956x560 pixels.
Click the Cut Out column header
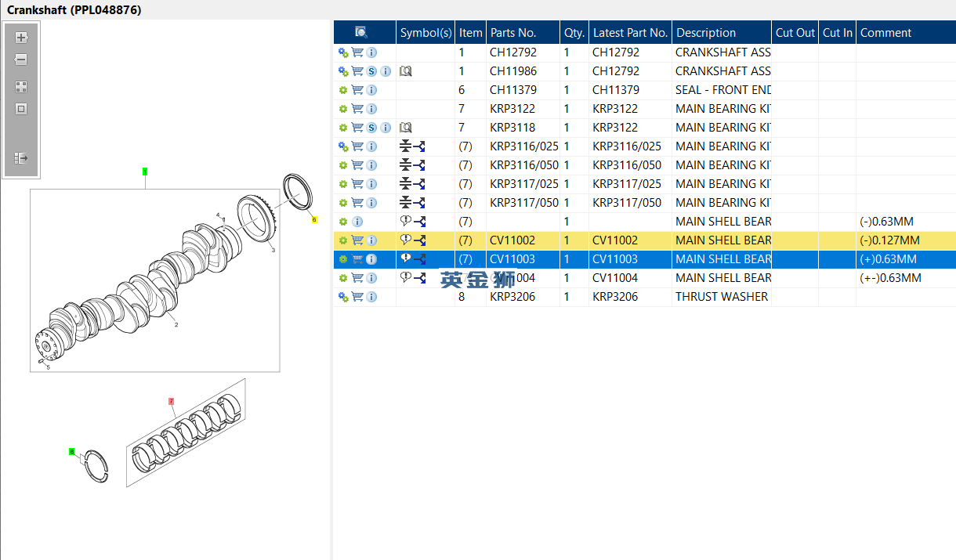pyautogui.click(x=795, y=33)
